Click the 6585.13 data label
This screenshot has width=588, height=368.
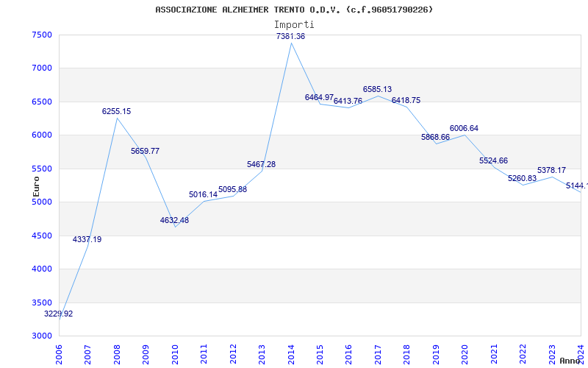pos(377,89)
